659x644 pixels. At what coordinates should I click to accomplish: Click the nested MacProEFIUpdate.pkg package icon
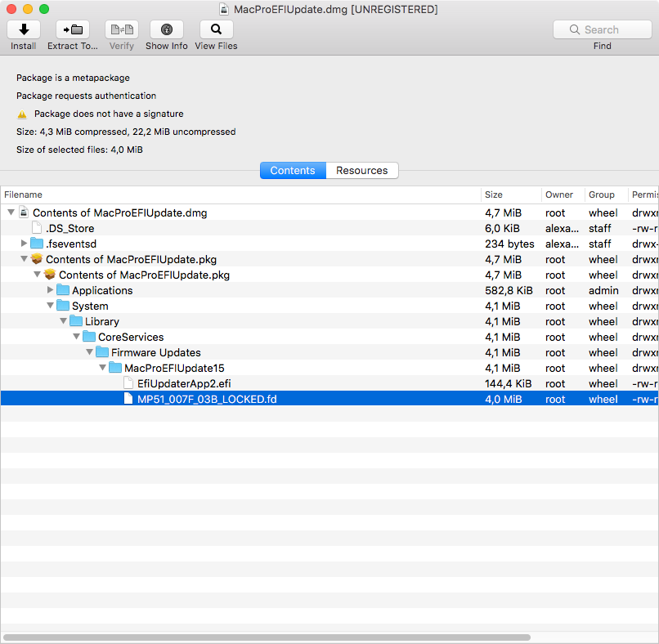click(x=50, y=275)
